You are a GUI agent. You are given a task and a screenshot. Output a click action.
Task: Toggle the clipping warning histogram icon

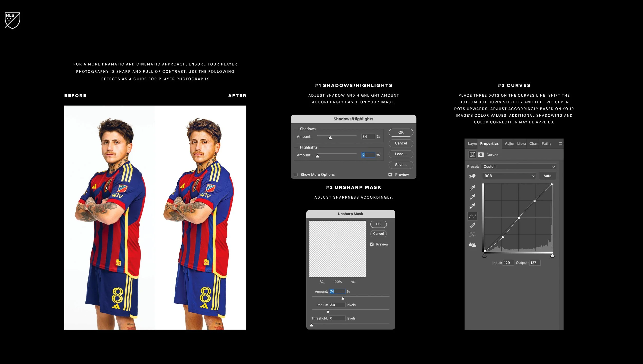pyautogui.click(x=473, y=244)
